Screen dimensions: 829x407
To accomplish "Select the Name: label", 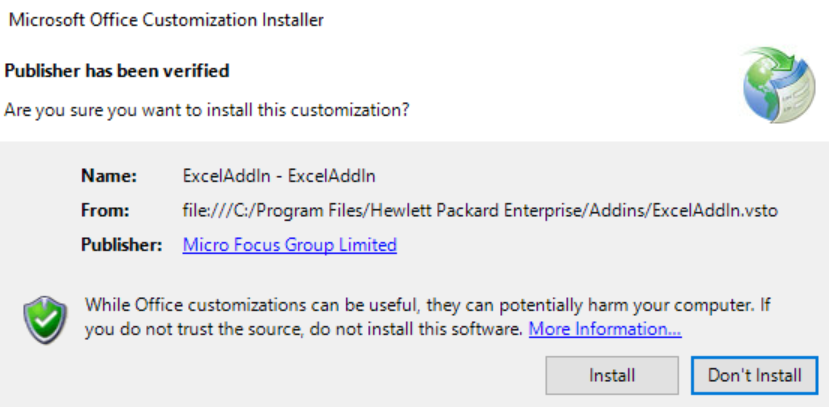I will tap(109, 176).
